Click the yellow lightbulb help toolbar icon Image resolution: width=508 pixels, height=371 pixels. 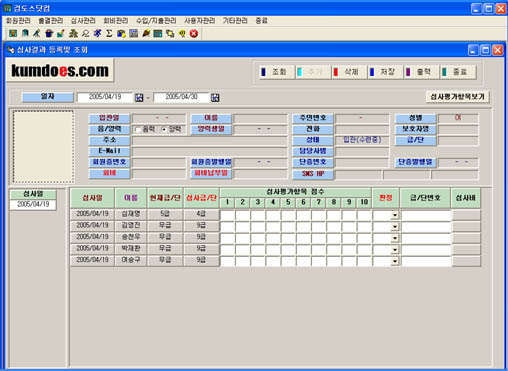tap(182, 33)
